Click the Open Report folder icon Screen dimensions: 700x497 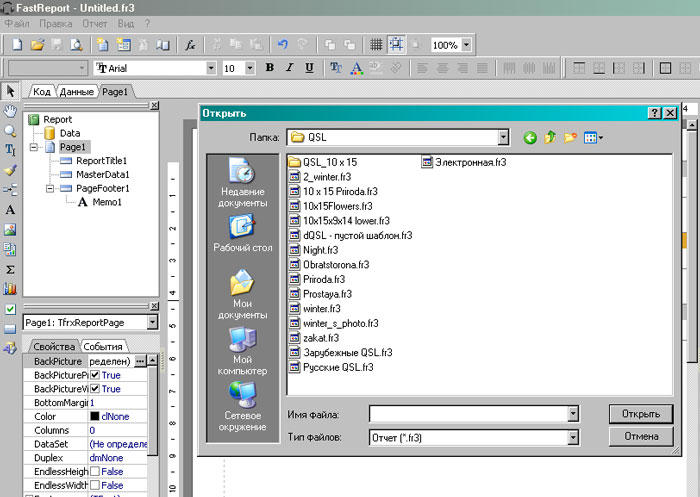click(38, 45)
